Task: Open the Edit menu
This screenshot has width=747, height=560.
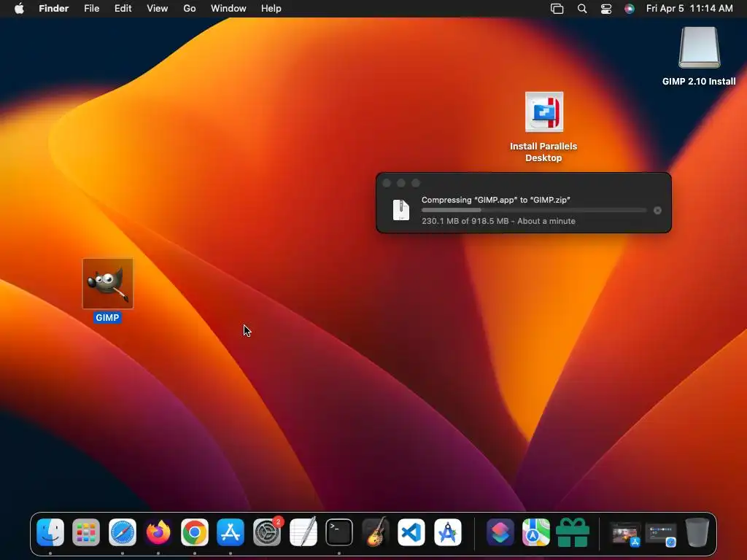Action: click(123, 8)
